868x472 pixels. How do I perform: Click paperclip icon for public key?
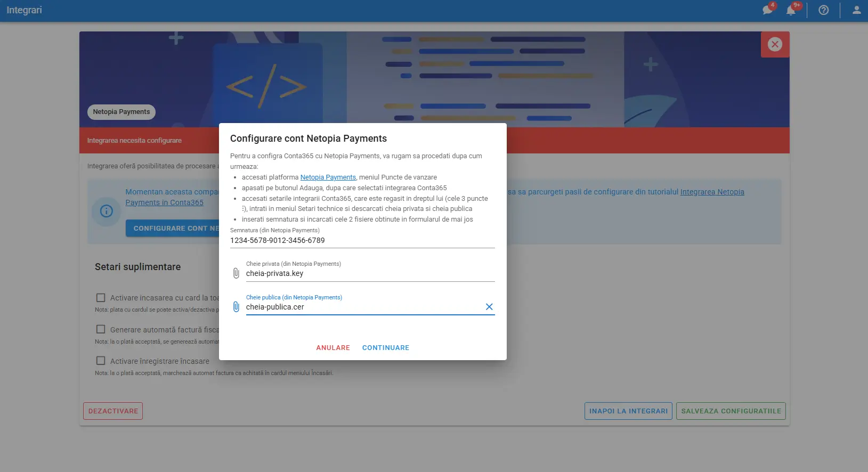(236, 307)
